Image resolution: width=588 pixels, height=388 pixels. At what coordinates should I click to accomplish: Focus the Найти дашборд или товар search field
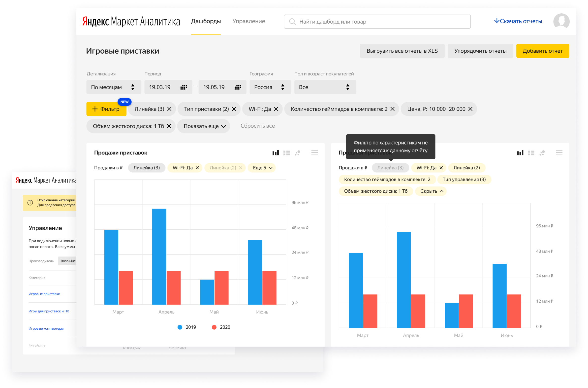tap(377, 22)
